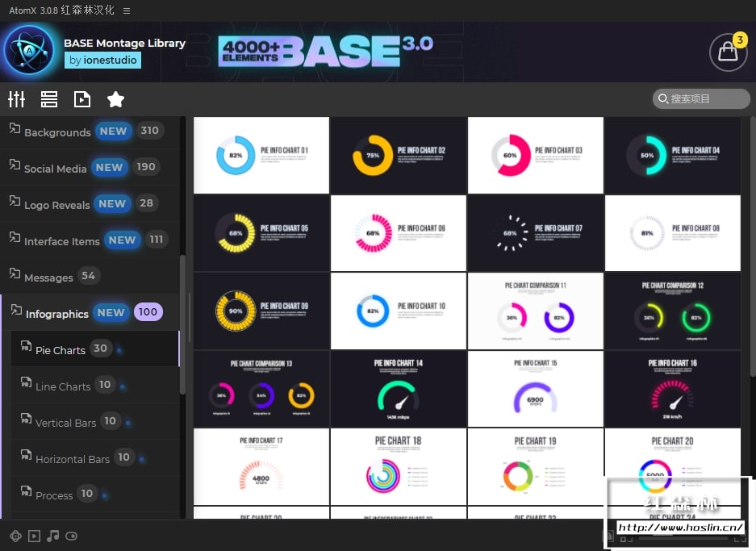This screenshot has height=551, width=756.
Task: Select Pie Chart 18 thumbnail
Action: 399,466
